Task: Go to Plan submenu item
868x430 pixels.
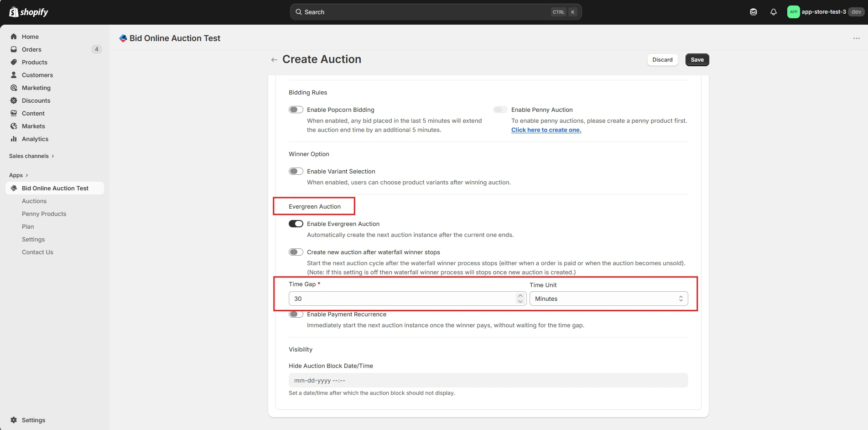Action: 28,226
